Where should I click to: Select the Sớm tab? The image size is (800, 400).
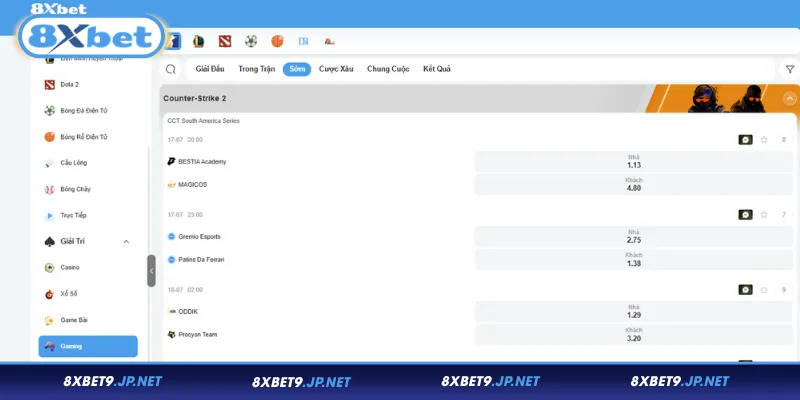[x=297, y=69]
